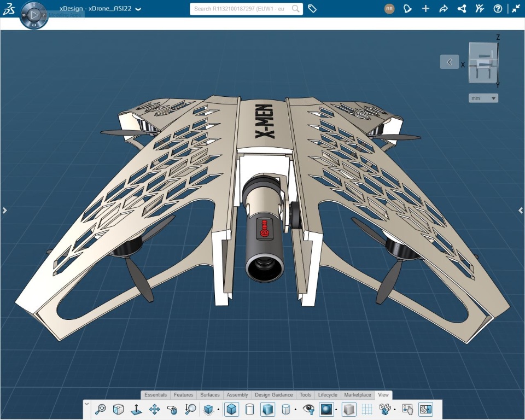Expand perspective cube options arrow
The image size is (525, 420).
[218, 410]
